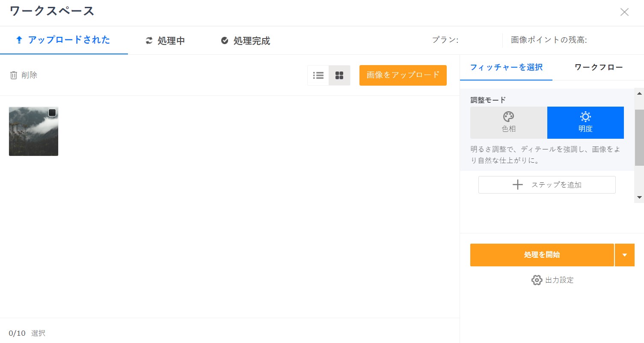The height and width of the screenshot is (343, 644).
Task: Enable 明度 adjustment mode
Action: [x=585, y=122]
